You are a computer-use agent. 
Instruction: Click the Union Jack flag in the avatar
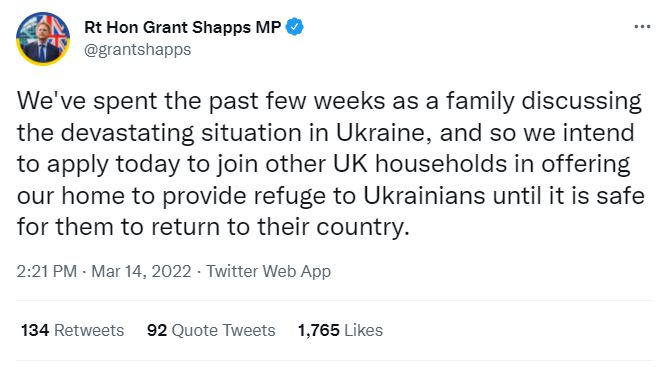59,34
